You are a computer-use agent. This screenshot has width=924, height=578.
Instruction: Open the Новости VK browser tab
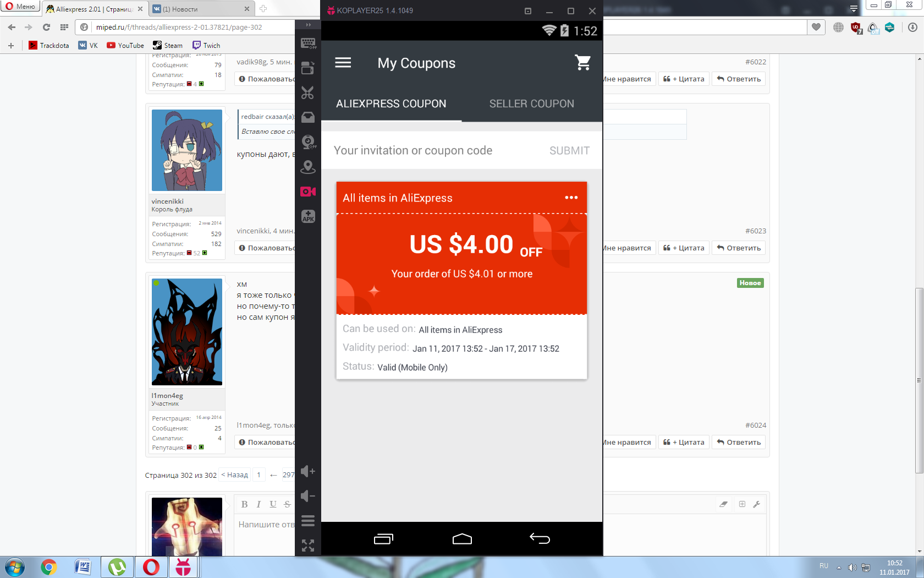pos(201,9)
